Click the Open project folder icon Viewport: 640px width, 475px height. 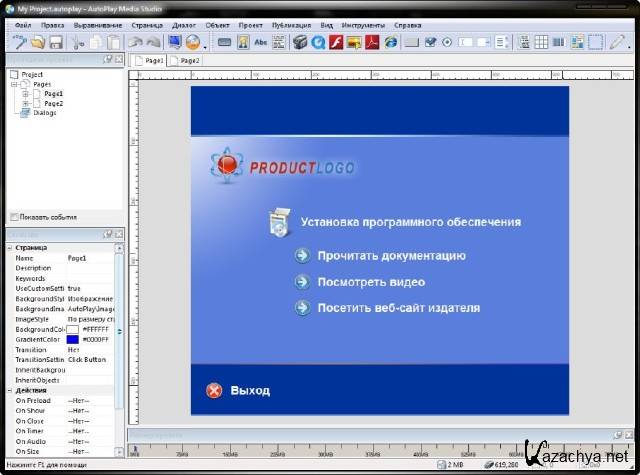38,42
